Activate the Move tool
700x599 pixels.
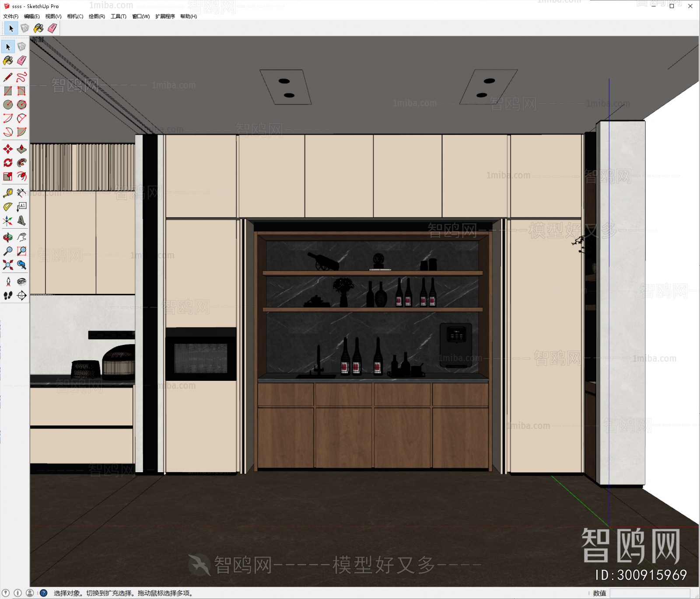point(8,149)
